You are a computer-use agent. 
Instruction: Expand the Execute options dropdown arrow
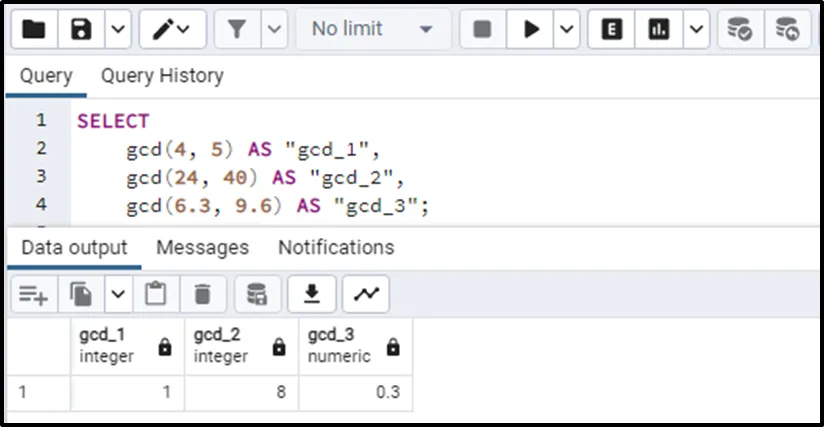(x=567, y=30)
